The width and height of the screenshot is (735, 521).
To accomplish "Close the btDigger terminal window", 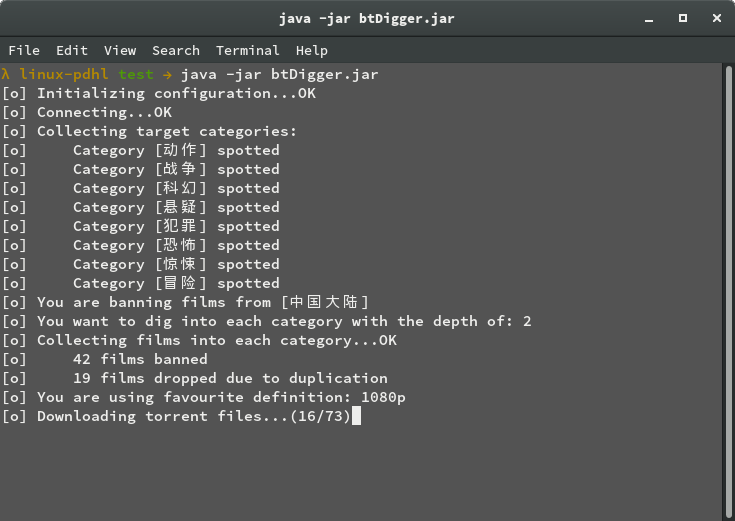I will click(717, 18).
